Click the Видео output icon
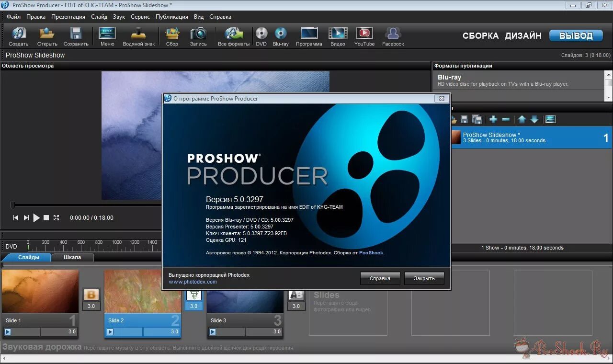Screen dimensions: 613x364 tap(338, 33)
